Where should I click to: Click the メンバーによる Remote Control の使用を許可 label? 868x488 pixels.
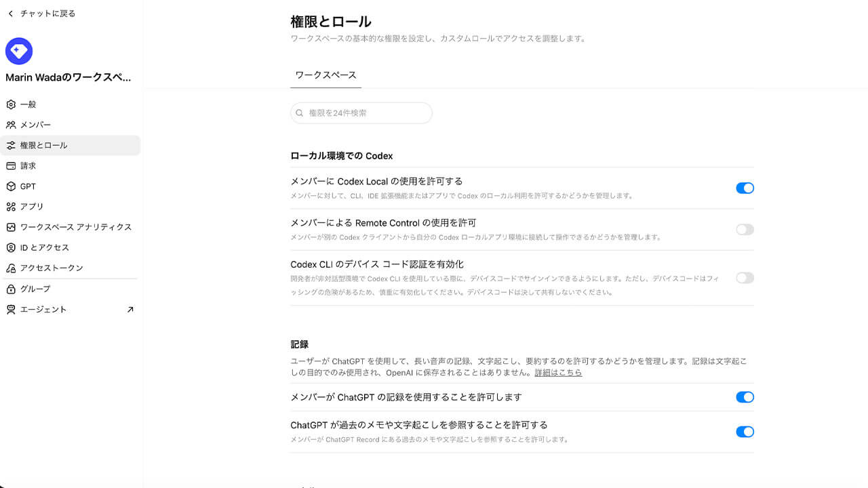[x=383, y=222]
